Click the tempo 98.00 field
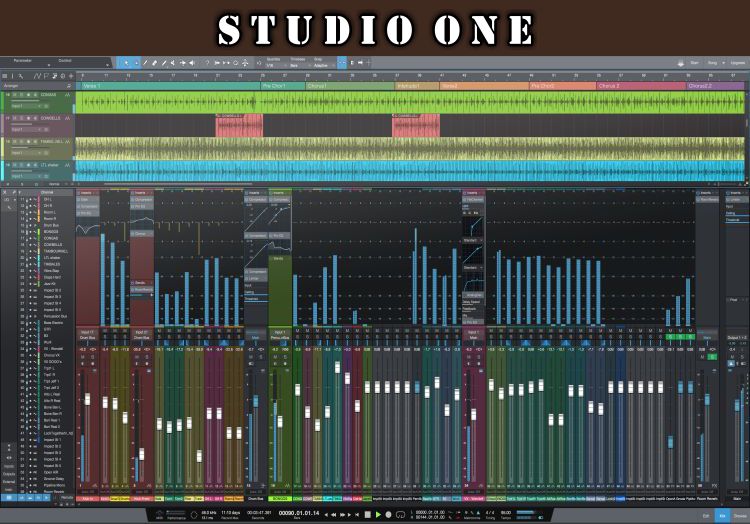The image size is (750, 524). [506, 513]
